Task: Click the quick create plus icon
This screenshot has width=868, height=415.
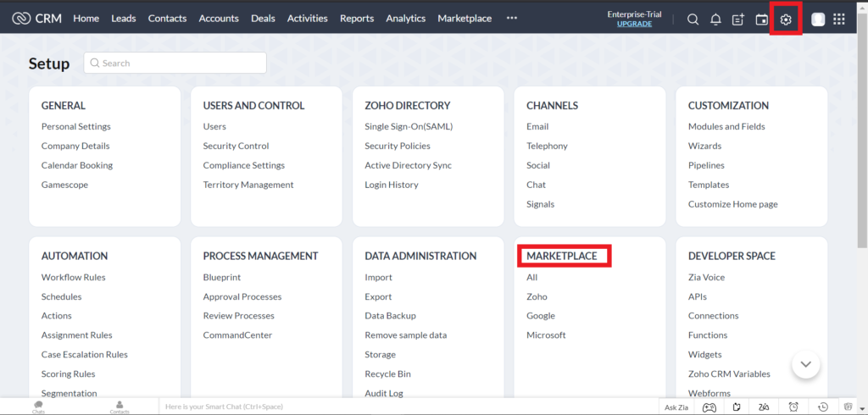Action: pyautogui.click(x=738, y=19)
